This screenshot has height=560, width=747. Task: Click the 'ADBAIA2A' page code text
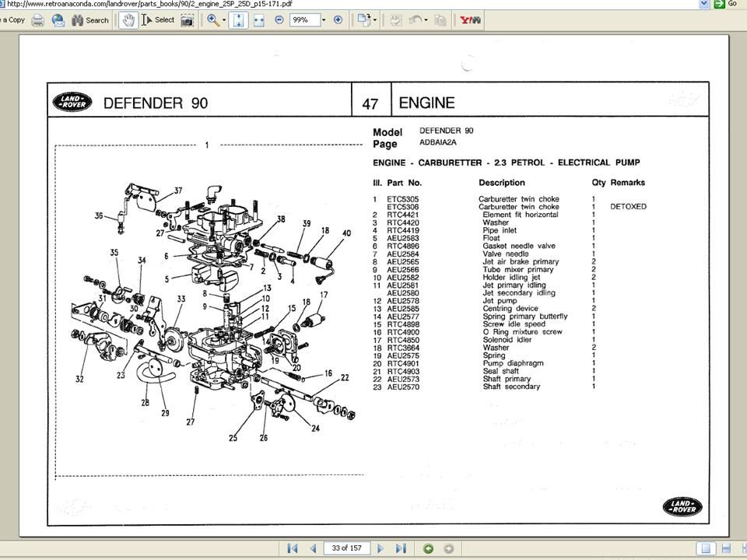tap(438, 142)
